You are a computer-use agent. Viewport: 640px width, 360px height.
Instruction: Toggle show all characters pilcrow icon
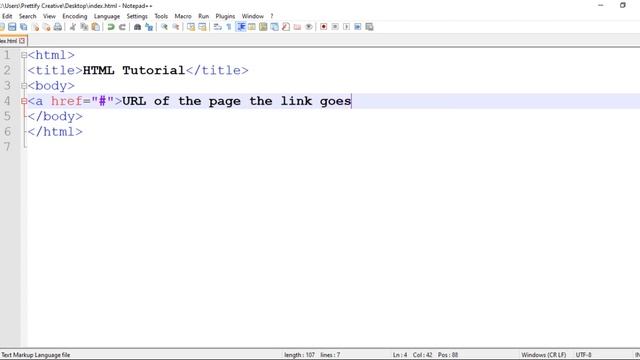[x=229, y=27]
